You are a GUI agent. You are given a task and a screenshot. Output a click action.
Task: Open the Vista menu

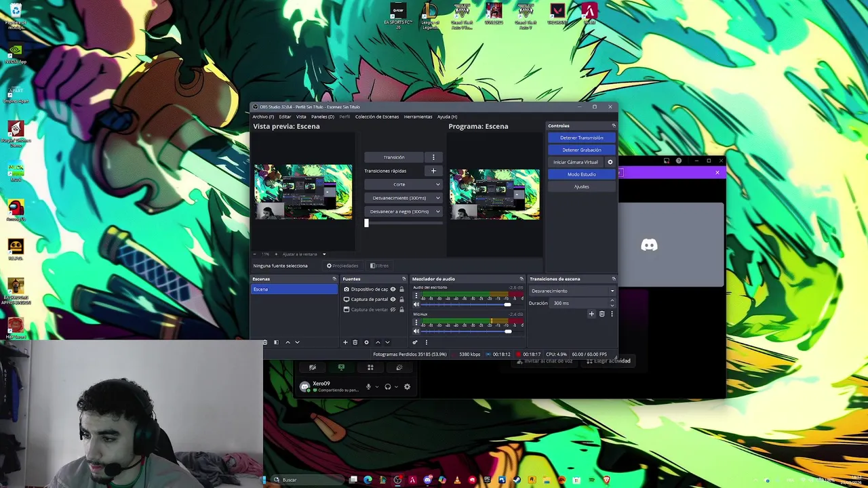coord(301,117)
